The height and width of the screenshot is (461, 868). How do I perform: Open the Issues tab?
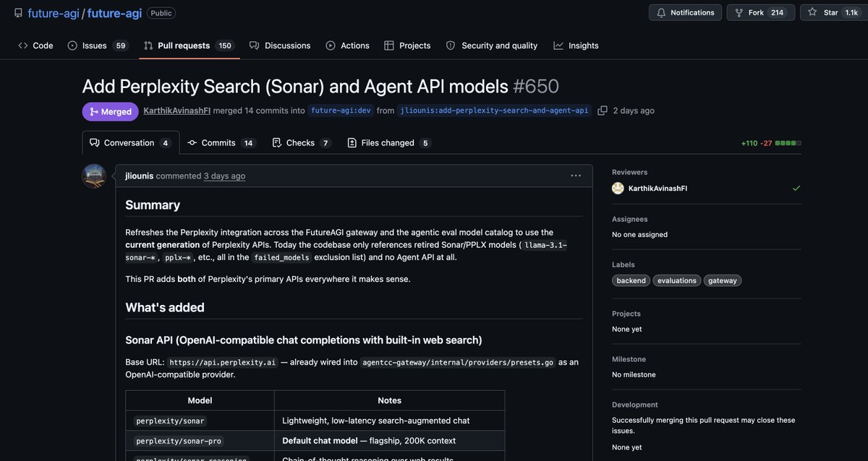(x=98, y=46)
